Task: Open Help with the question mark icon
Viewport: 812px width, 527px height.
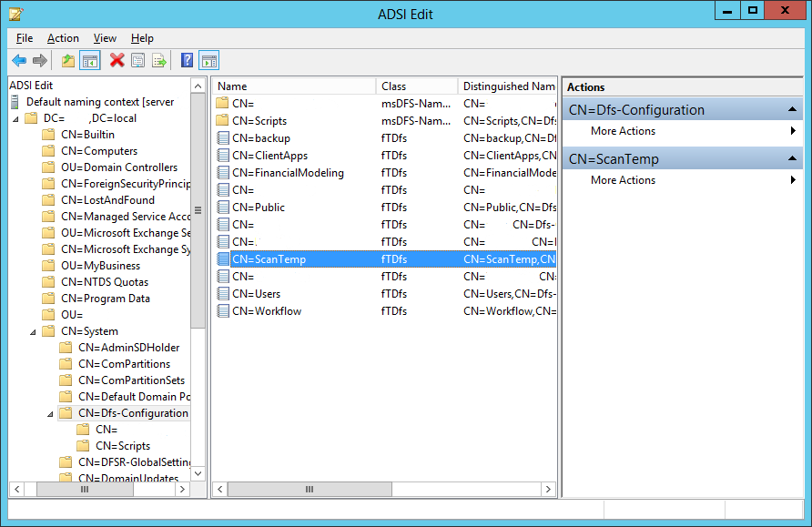Action: click(187, 61)
